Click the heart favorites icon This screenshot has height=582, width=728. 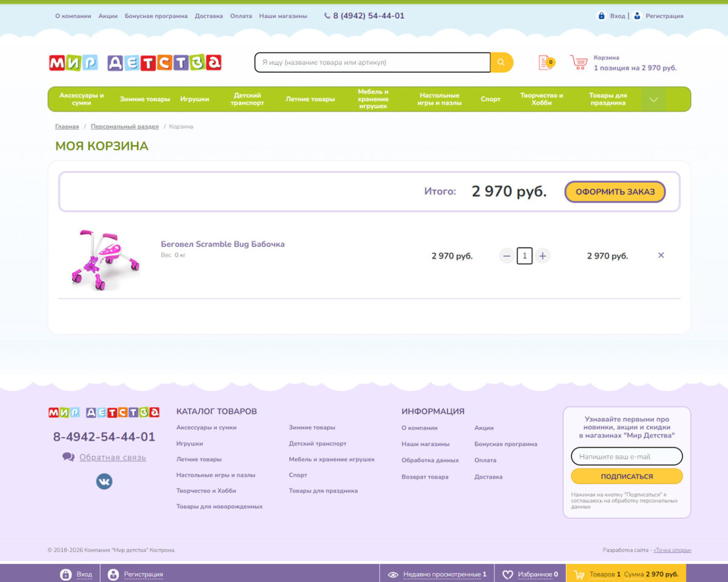click(508, 574)
